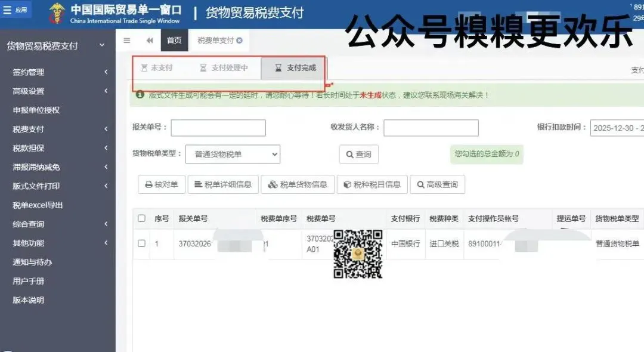
Task: Click magnifier icon on 查询 button
Action: click(x=349, y=155)
